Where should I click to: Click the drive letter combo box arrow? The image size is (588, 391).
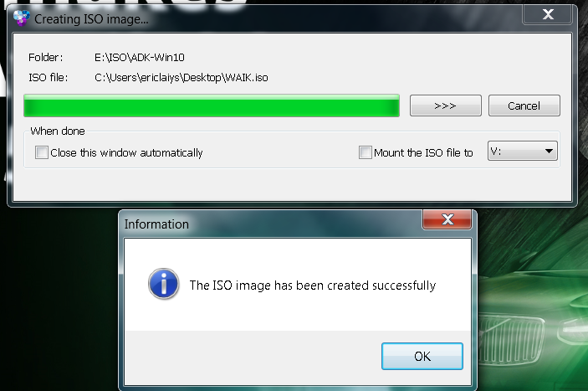pyautogui.click(x=549, y=152)
